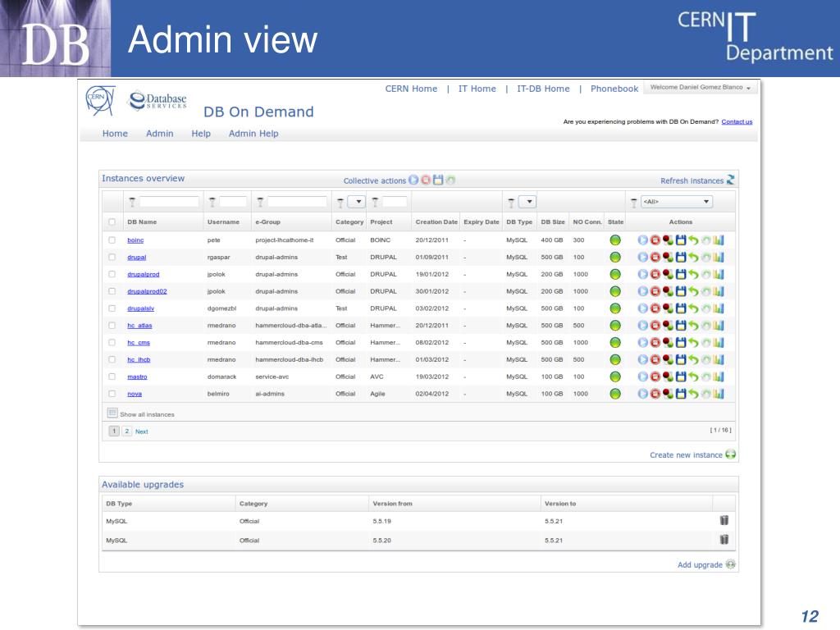The height and width of the screenshot is (630, 840).
Task: Check the drupalprod02 row checkbox
Action: [x=112, y=291]
